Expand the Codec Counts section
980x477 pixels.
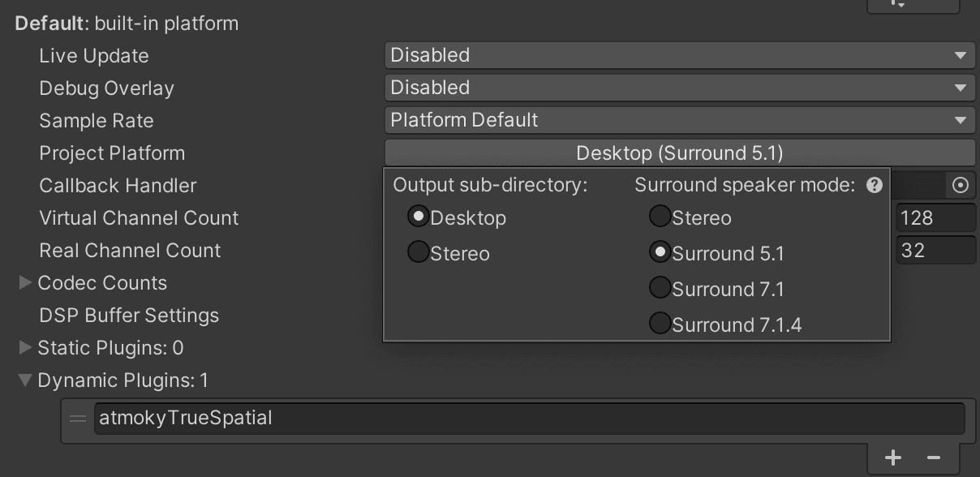[x=27, y=282]
